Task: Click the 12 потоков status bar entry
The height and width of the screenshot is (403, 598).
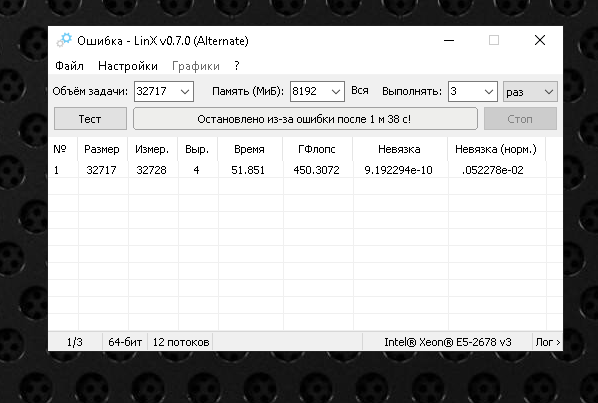Action: click(181, 342)
